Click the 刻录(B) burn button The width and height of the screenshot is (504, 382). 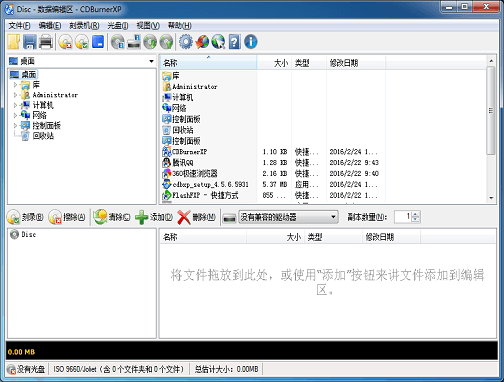click(25, 217)
